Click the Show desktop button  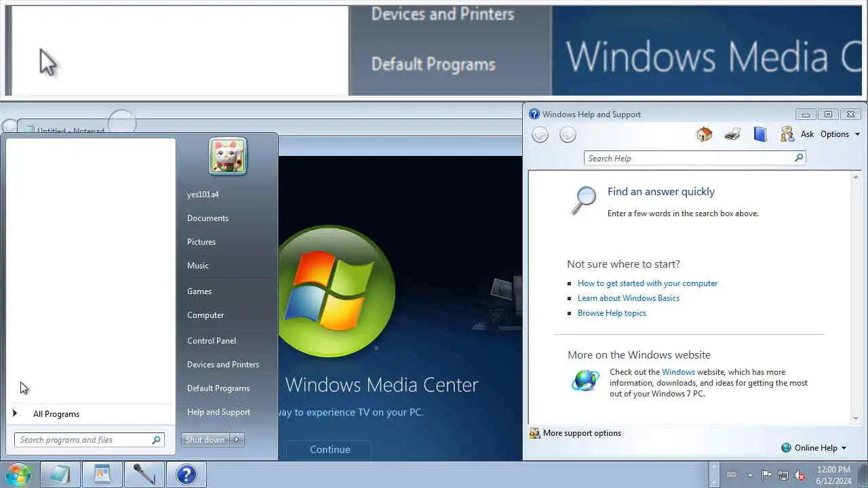point(863,474)
